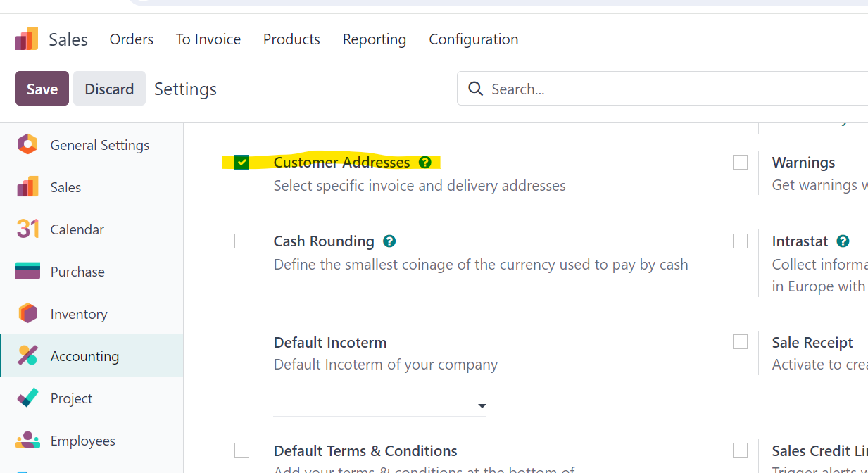The height and width of the screenshot is (473, 868).
Task: Open the Configuration menu
Action: pyautogui.click(x=474, y=39)
